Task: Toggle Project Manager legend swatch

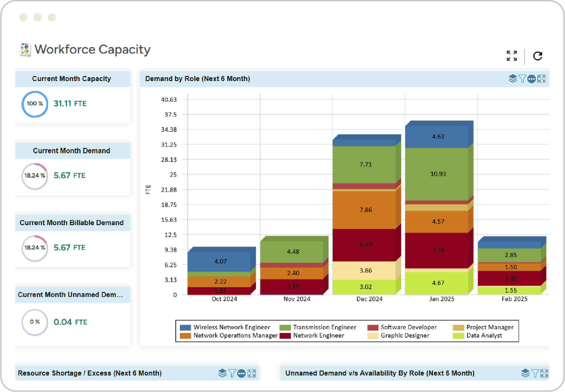Action: pos(458,327)
